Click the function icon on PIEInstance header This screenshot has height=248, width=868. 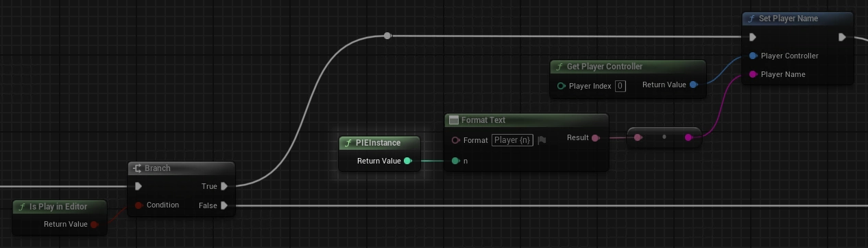coord(348,143)
